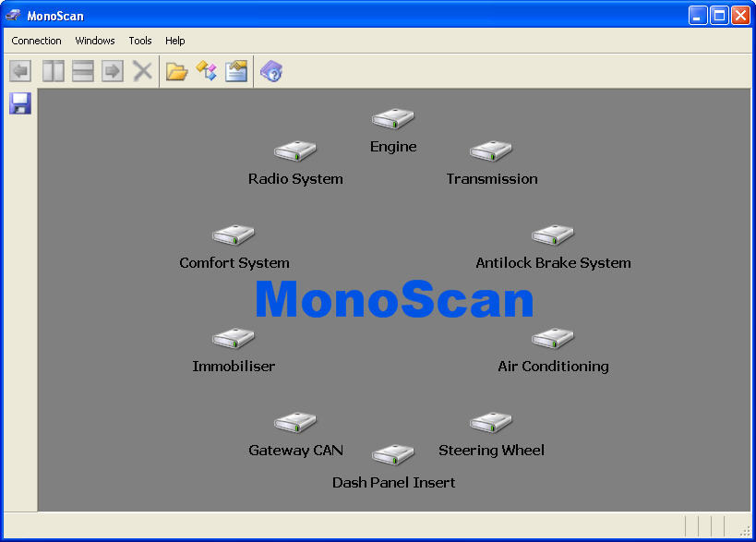756x542 pixels.
Task: Select the Transmission module icon
Action: (x=491, y=151)
